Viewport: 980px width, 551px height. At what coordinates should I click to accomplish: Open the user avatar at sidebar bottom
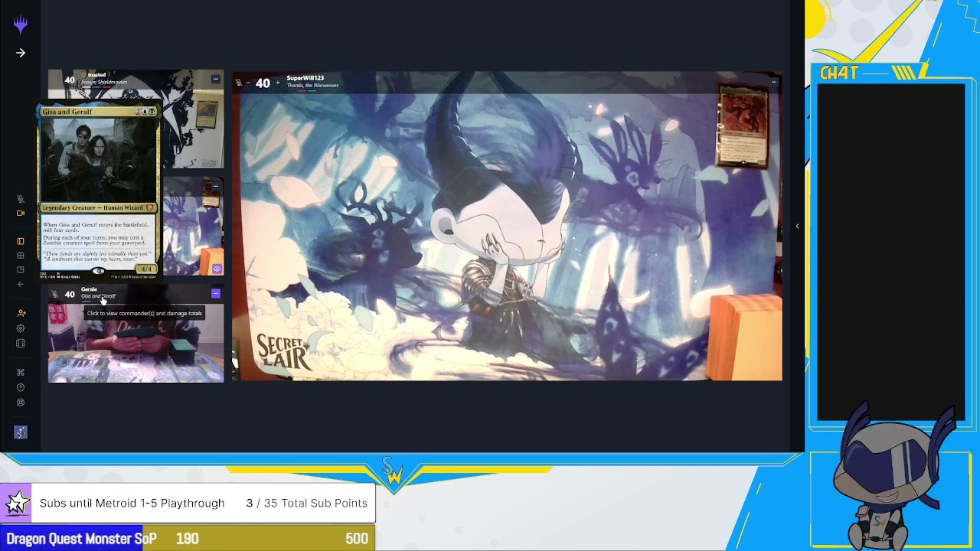pyautogui.click(x=21, y=432)
